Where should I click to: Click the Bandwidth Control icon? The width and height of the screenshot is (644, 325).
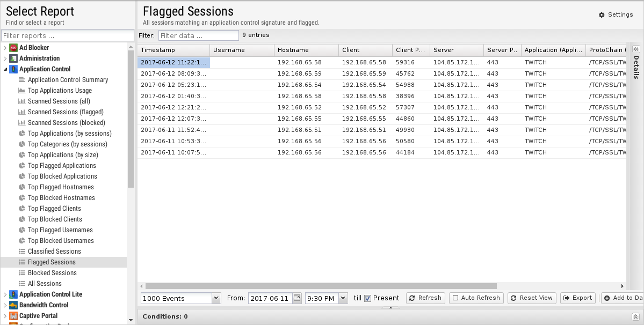[13, 305]
